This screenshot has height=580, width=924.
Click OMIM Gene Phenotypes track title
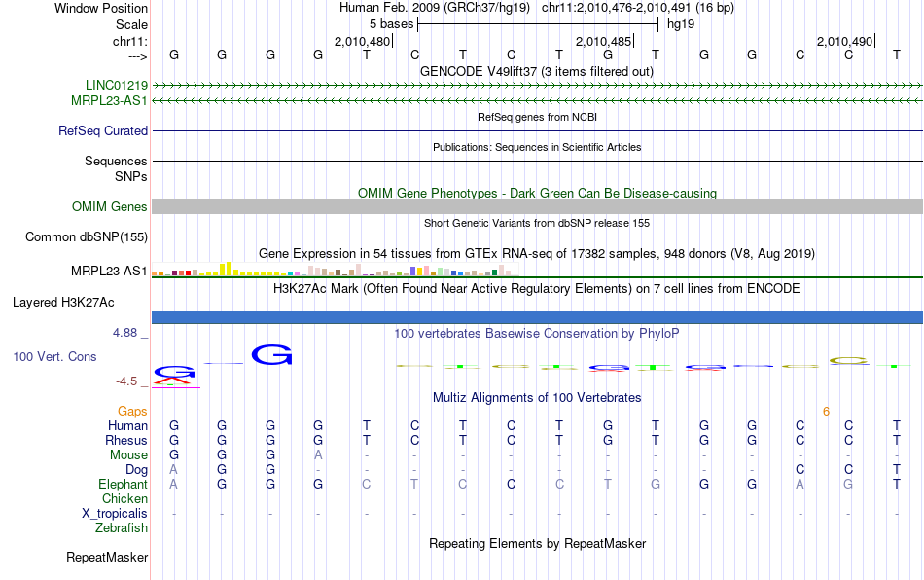(x=538, y=194)
